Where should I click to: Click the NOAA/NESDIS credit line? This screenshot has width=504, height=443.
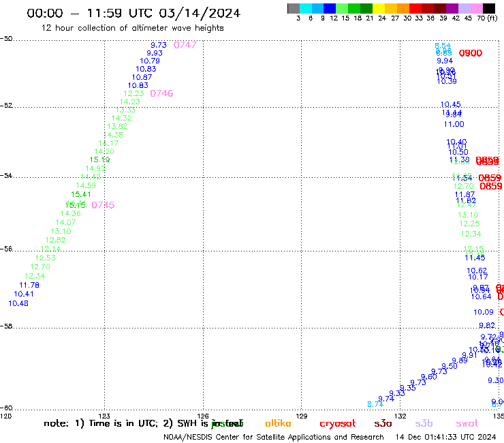click(x=274, y=438)
